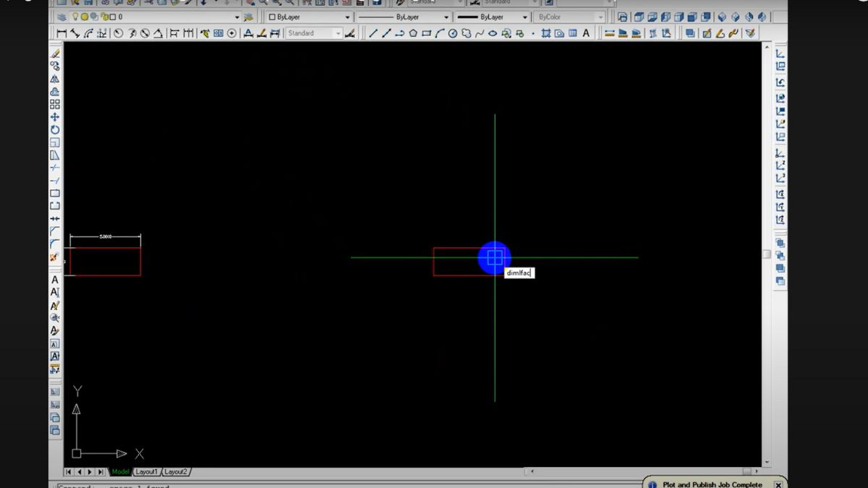Click the vertical scrollbar thumb
The image size is (868, 488).
767,254
